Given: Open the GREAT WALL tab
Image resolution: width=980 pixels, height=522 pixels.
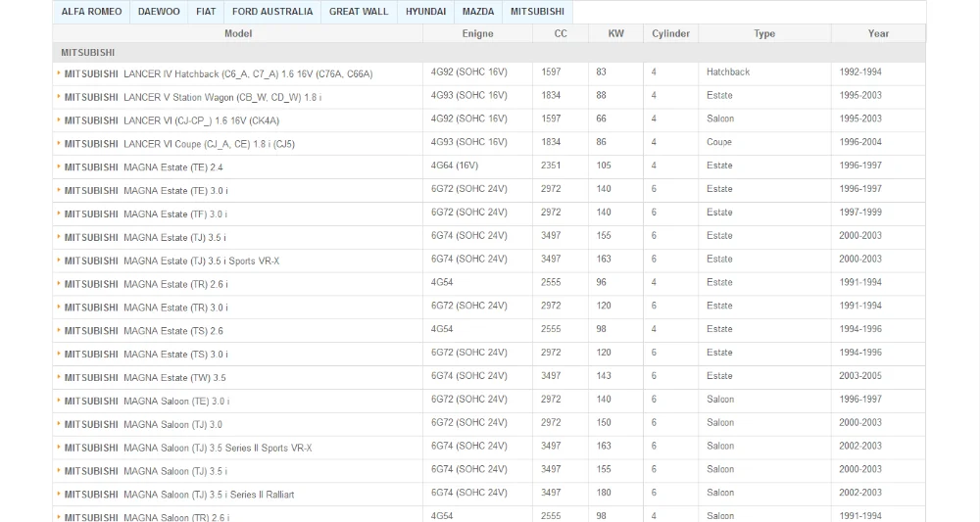Looking at the screenshot, I should [x=359, y=12].
